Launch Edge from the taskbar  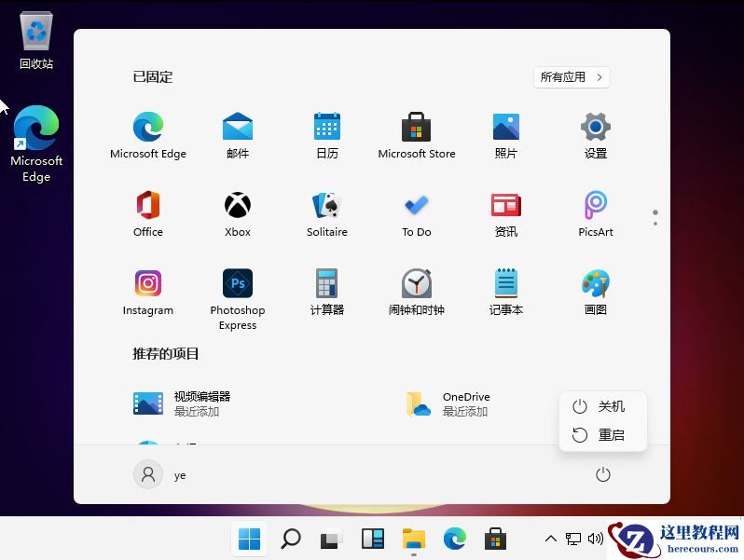(x=455, y=539)
